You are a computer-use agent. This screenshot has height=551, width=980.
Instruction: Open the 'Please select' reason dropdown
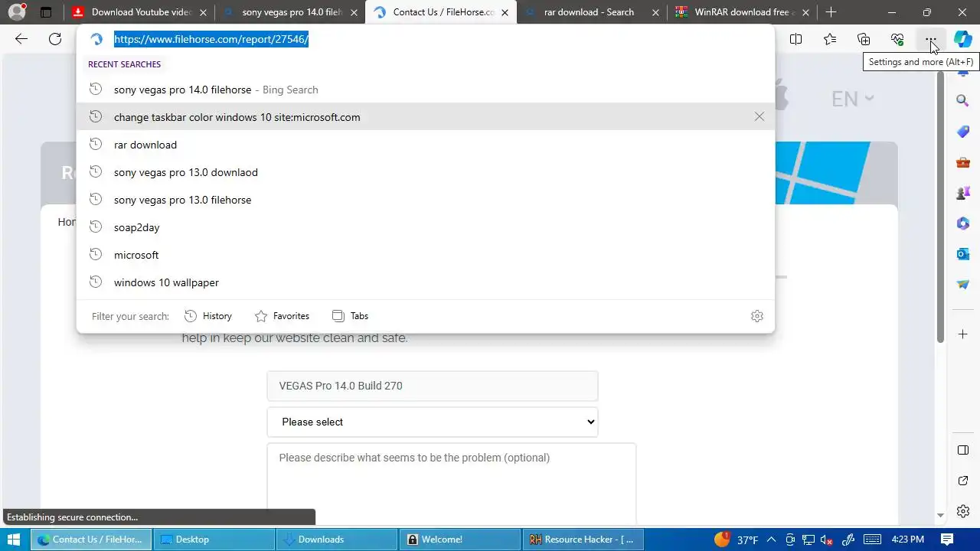433,422
